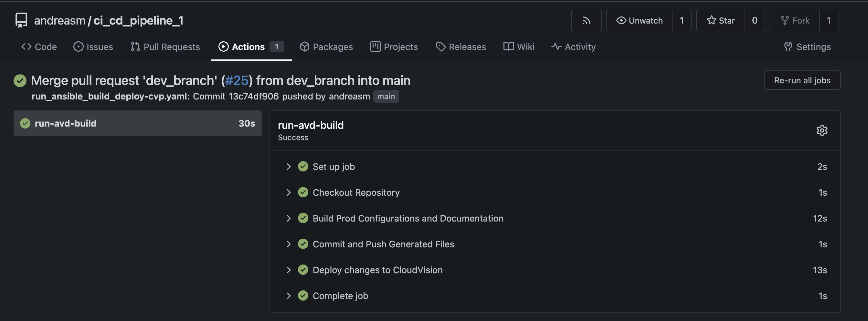The width and height of the screenshot is (868, 321).
Task: Open the watchers count of 1
Action: (682, 21)
